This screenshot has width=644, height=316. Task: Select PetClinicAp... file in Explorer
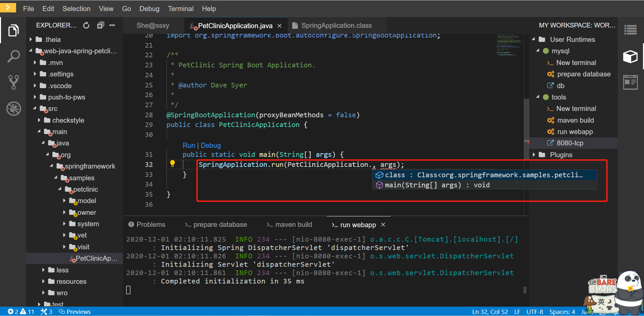(x=75, y=258)
